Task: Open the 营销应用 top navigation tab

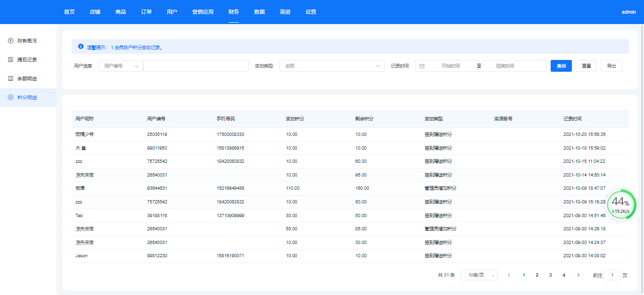Action: (x=203, y=12)
